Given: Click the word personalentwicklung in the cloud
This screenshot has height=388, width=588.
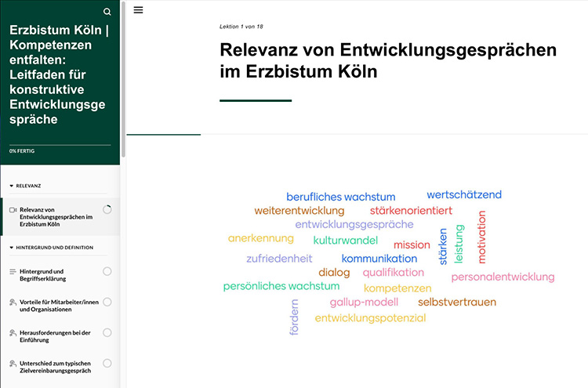Looking at the screenshot, I should click(503, 277).
